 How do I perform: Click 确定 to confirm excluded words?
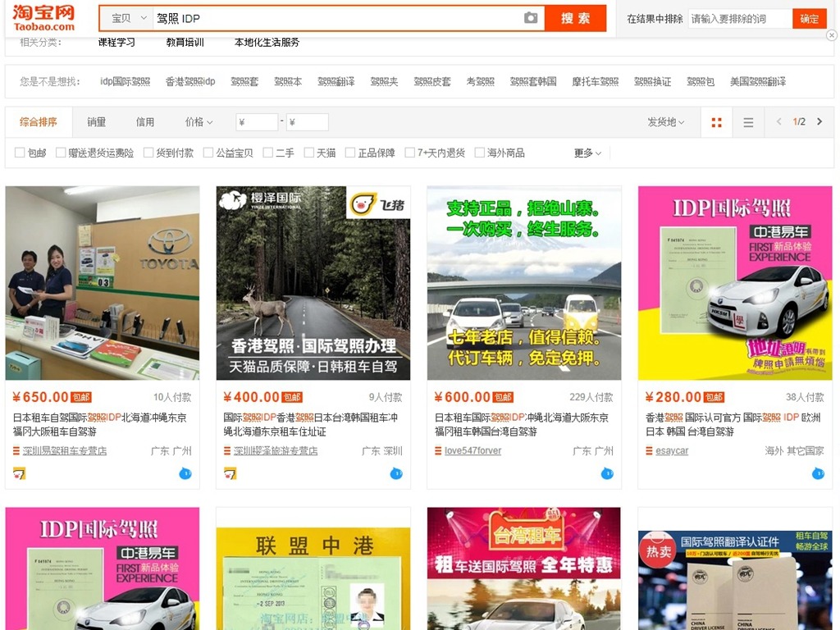[x=809, y=19]
